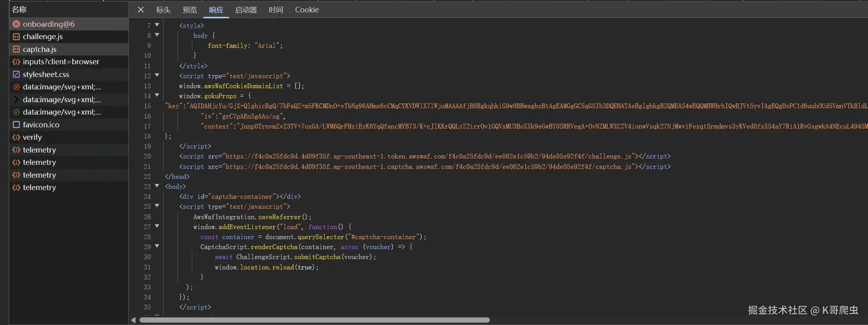The height and width of the screenshot is (325, 868).
Task: Click the red error icon beside onboarding@6
Action: pyautogui.click(x=16, y=24)
